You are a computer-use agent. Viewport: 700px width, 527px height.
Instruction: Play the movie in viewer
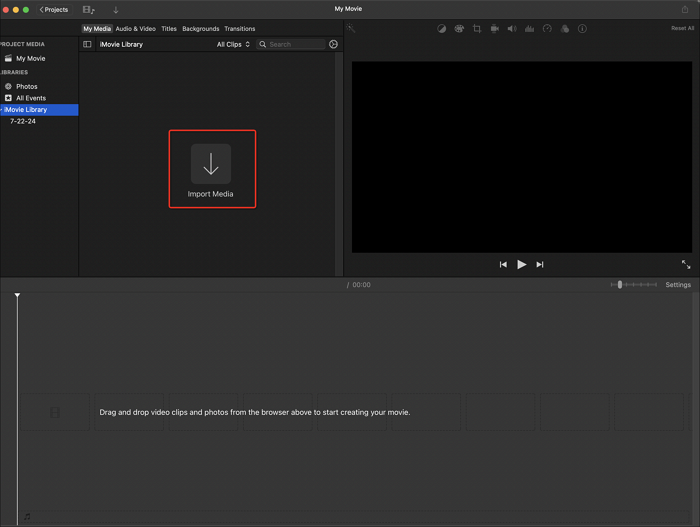point(521,264)
